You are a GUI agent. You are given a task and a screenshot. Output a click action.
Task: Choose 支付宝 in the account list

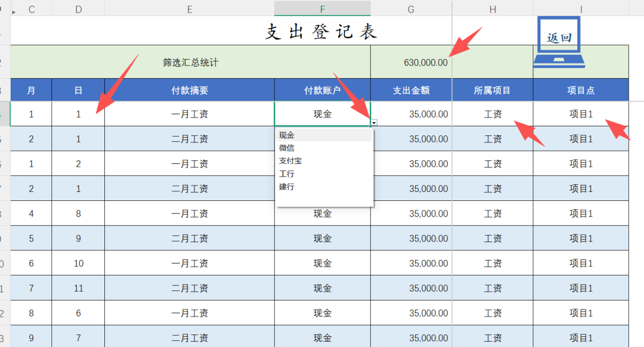click(x=290, y=161)
